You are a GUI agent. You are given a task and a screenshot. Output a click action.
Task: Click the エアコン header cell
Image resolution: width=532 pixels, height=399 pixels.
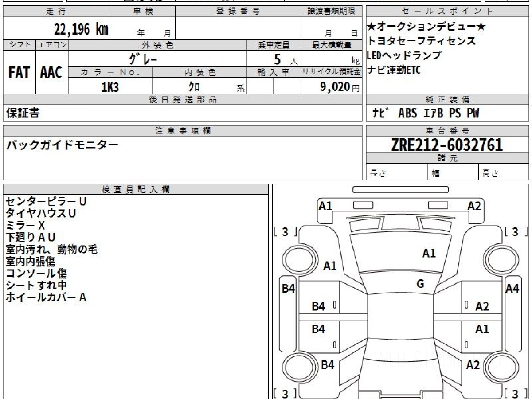[x=52, y=45]
